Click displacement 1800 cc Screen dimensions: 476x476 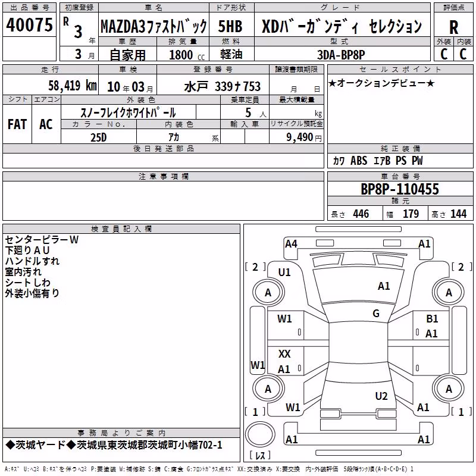(x=187, y=55)
